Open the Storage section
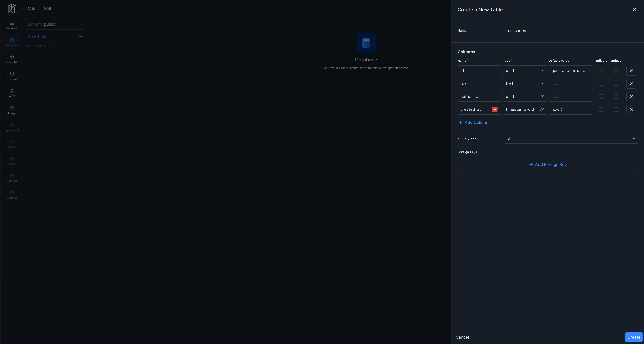This screenshot has width=644, height=344. [12, 110]
